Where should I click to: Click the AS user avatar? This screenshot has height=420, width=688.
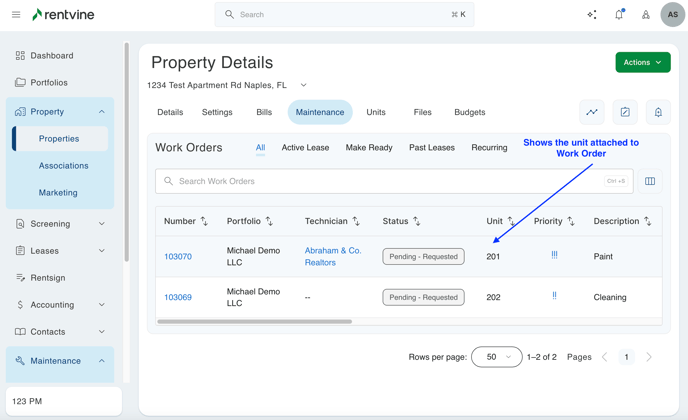pos(672,15)
